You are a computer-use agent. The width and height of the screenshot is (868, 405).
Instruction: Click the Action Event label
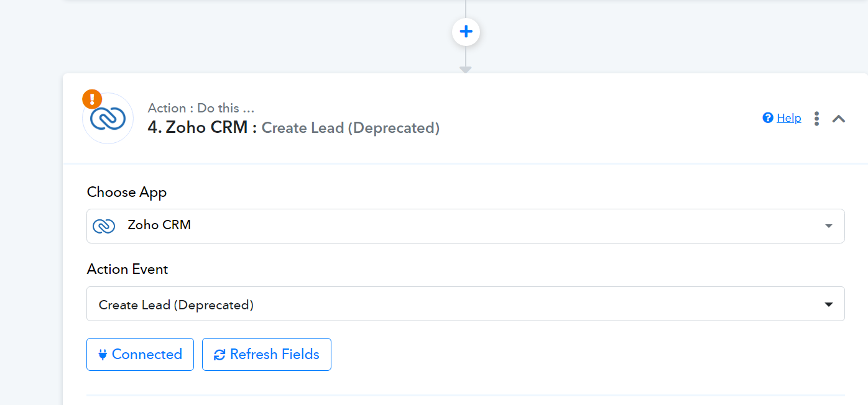(127, 269)
